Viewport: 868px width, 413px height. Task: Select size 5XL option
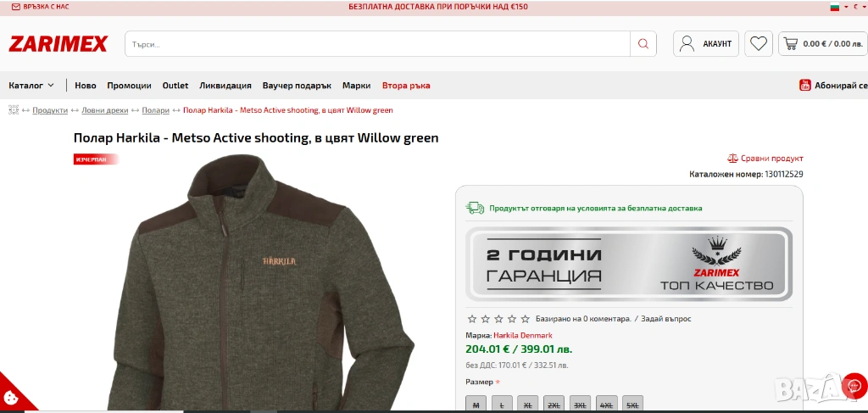point(632,405)
